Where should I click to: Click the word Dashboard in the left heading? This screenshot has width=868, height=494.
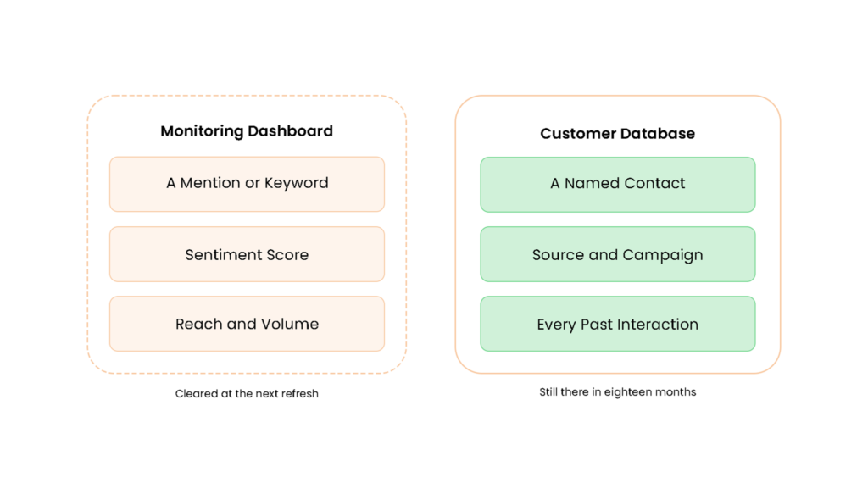[290, 131]
